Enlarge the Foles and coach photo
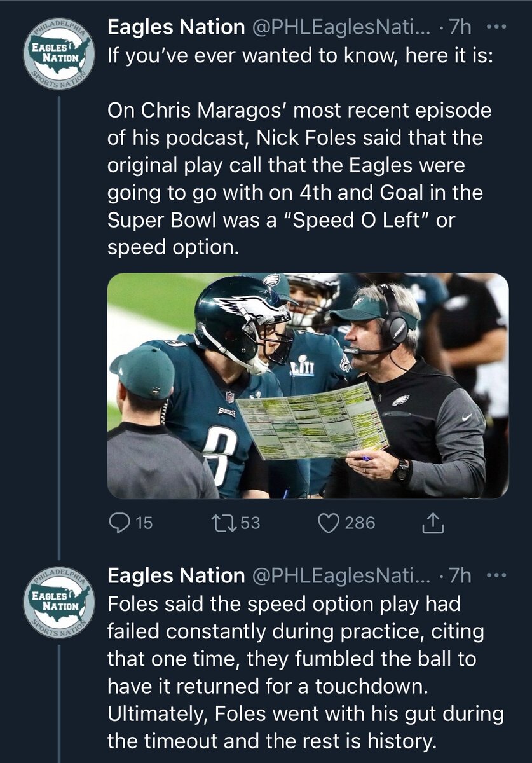532x763 pixels. pyautogui.click(x=308, y=386)
